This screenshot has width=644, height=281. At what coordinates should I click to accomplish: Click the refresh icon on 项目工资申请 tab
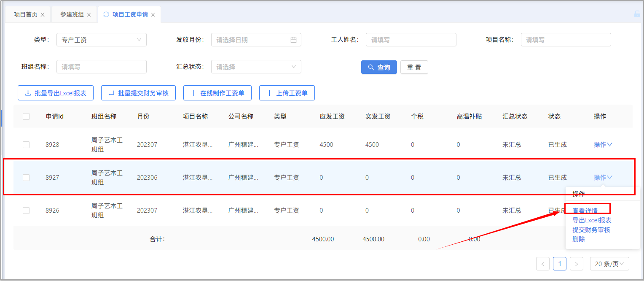coord(106,14)
